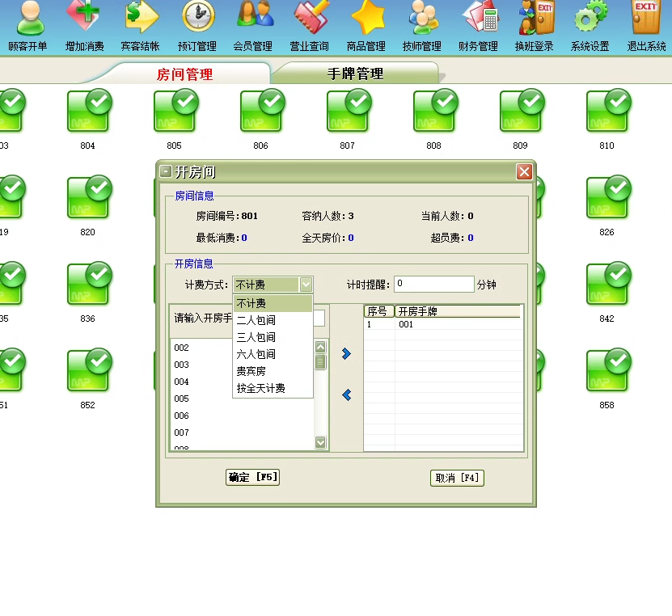Click the 序号 column header
672x616 pixels.
378,311
